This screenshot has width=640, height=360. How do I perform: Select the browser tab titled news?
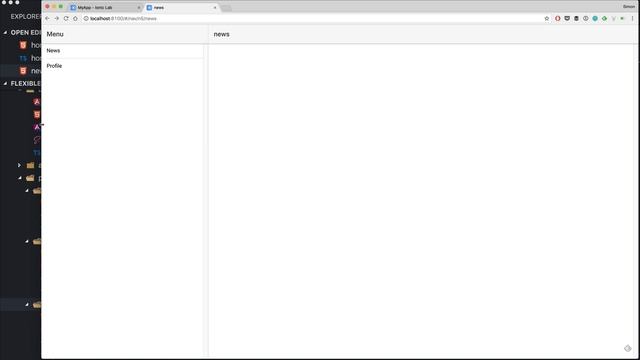181,7
